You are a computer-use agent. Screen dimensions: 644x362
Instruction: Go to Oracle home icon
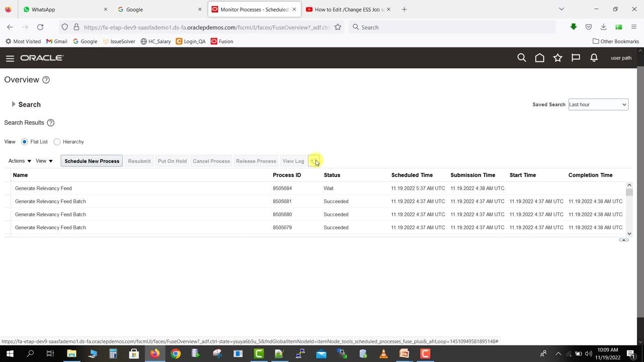pos(539,58)
